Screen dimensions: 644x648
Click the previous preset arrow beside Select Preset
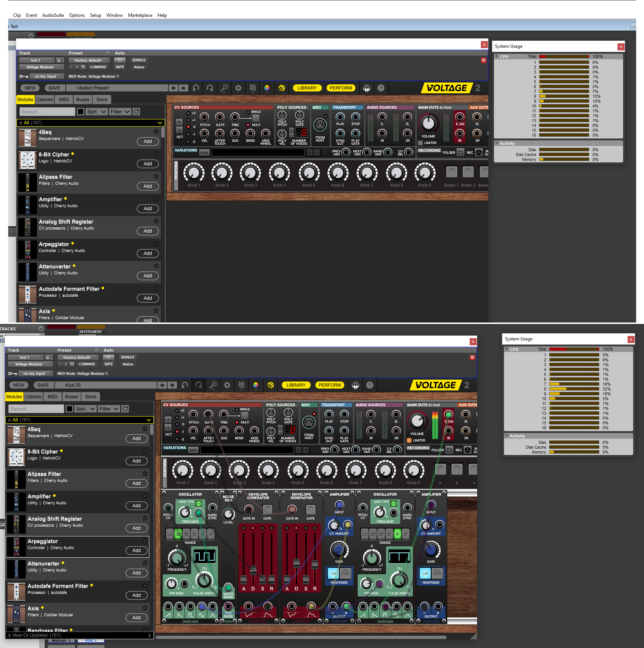pos(173,88)
